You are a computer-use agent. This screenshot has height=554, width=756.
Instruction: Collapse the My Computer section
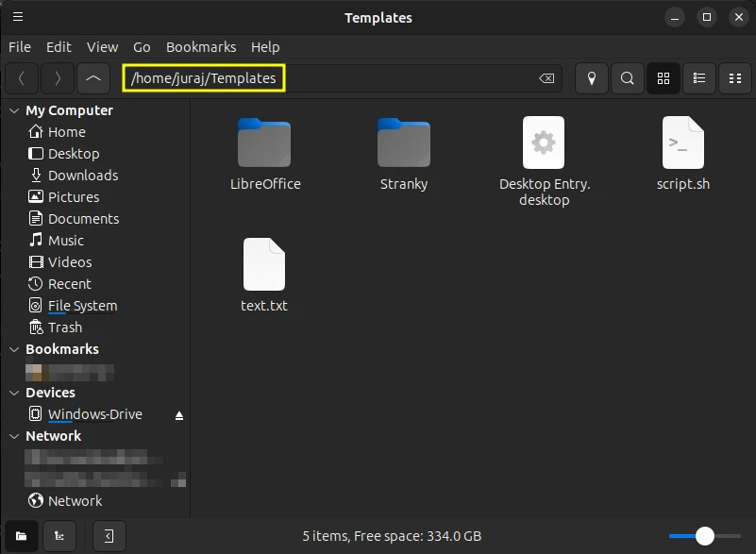click(13, 110)
